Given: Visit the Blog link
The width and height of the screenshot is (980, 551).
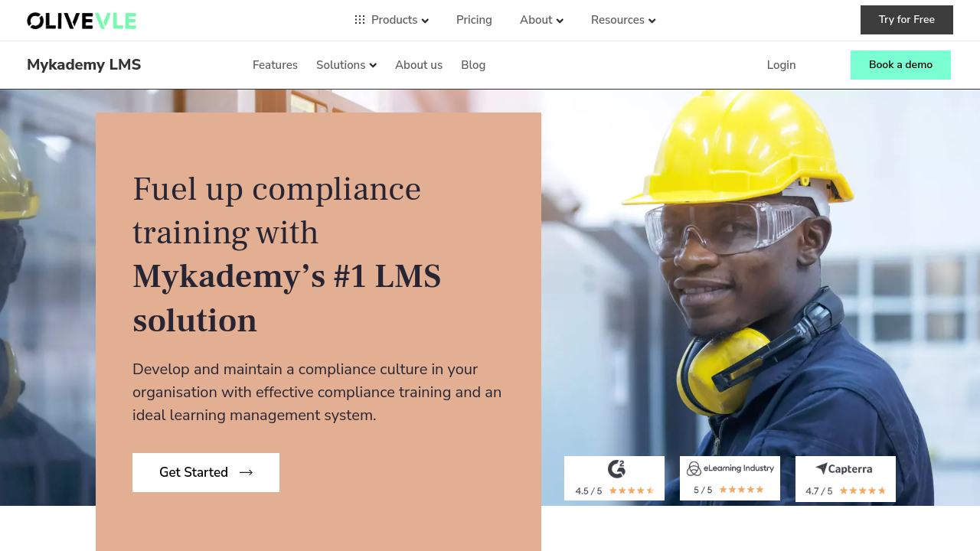Looking at the screenshot, I should point(473,65).
